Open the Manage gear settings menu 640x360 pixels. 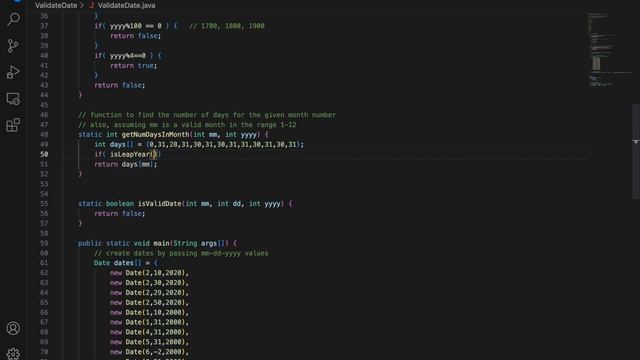(x=13, y=353)
